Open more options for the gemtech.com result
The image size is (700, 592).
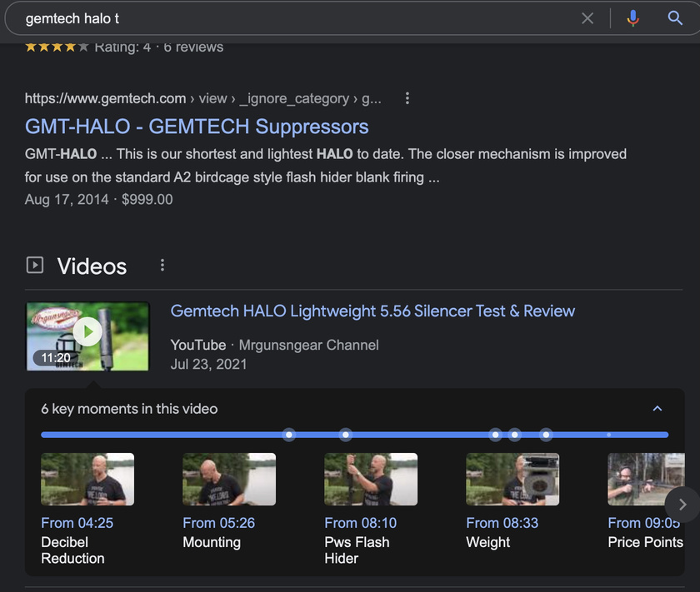(x=407, y=98)
